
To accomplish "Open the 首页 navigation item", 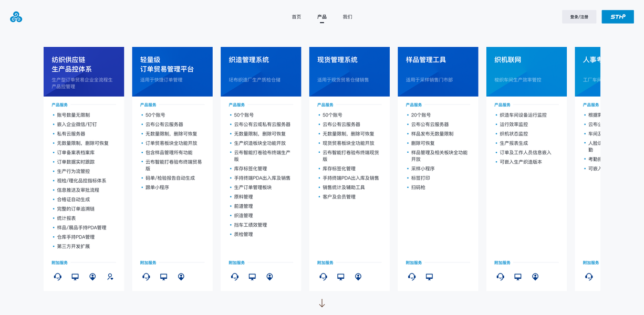I will (296, 17).
